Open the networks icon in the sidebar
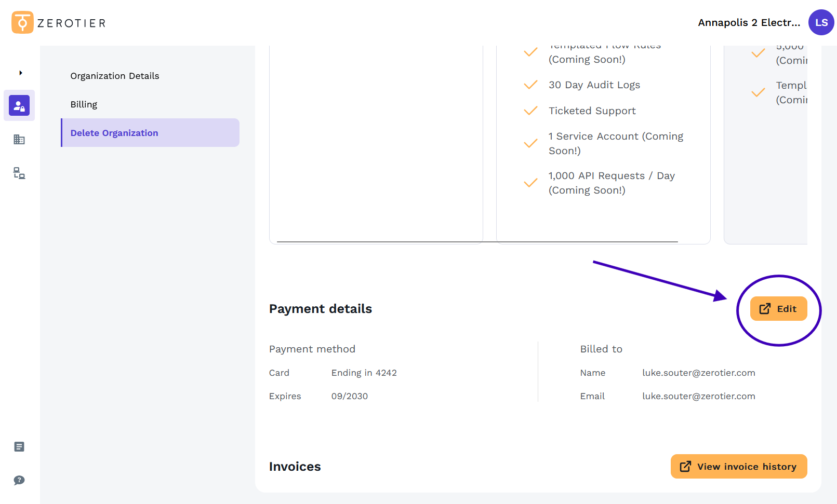 19,173
